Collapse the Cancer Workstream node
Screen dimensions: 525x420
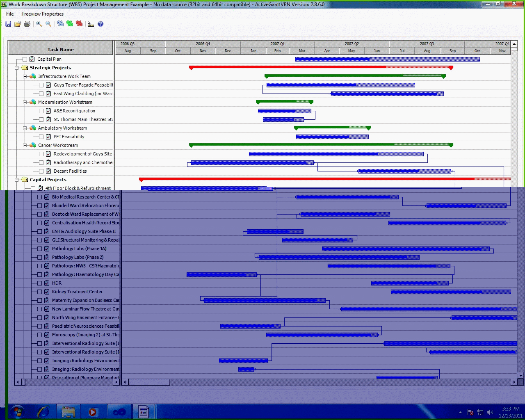(25, 145)
